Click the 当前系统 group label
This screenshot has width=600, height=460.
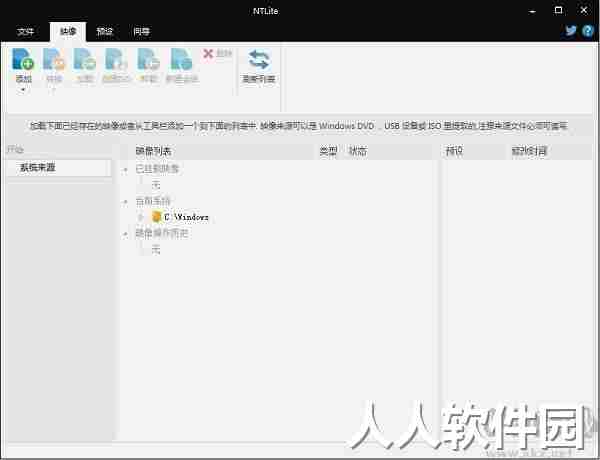153,201
